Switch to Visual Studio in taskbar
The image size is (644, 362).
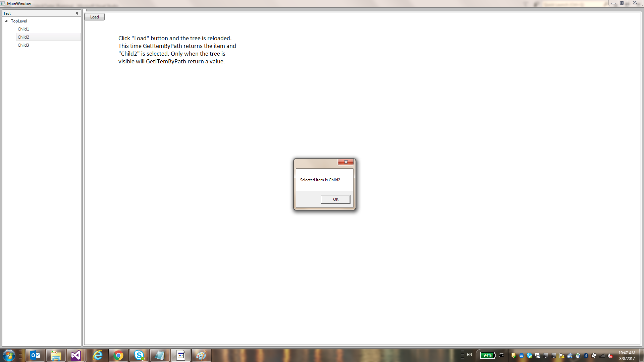pos(76,355)
